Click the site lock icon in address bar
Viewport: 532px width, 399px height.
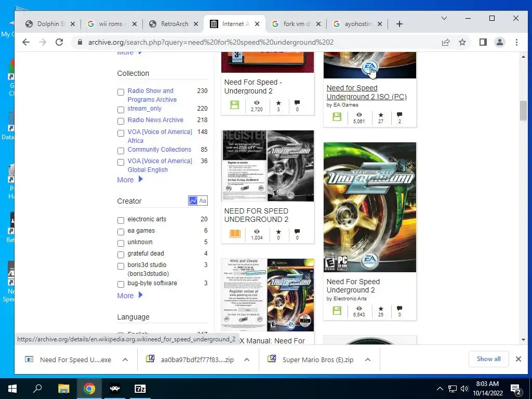click(x=80, y=42)
